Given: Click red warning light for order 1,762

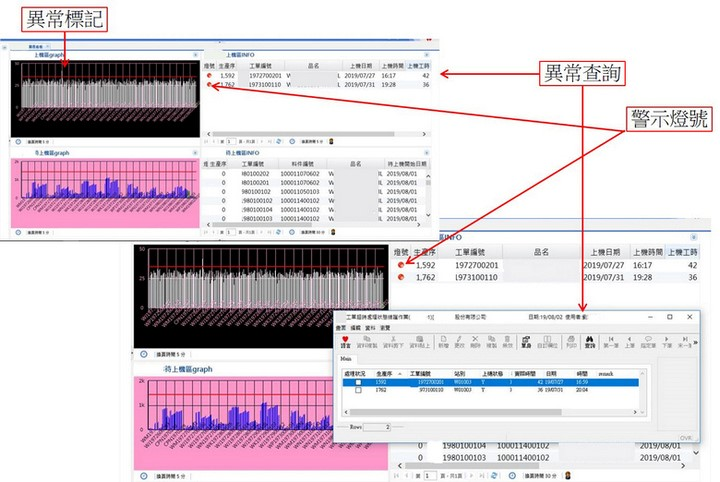Looking at the screenshot, I should (403, 280).
